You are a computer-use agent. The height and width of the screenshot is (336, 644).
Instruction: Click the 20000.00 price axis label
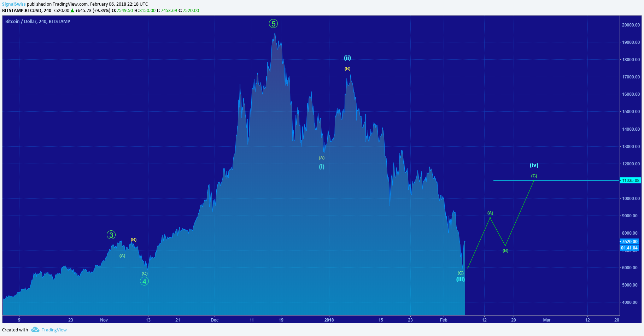[x=631, y=25]
